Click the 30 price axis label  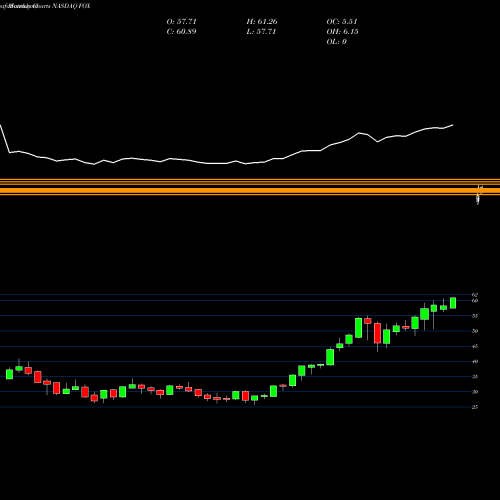click(475, 392)
